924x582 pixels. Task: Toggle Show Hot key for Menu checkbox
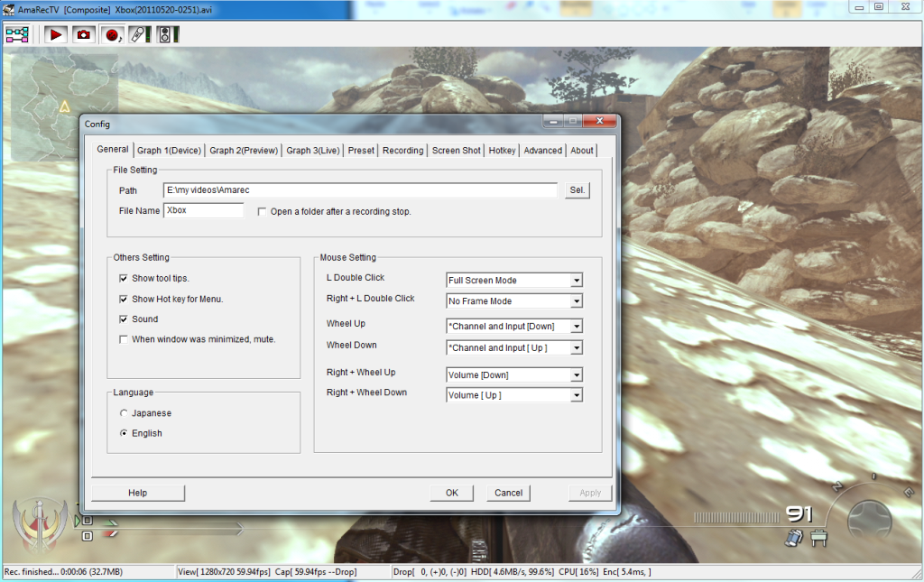point(123,299)
